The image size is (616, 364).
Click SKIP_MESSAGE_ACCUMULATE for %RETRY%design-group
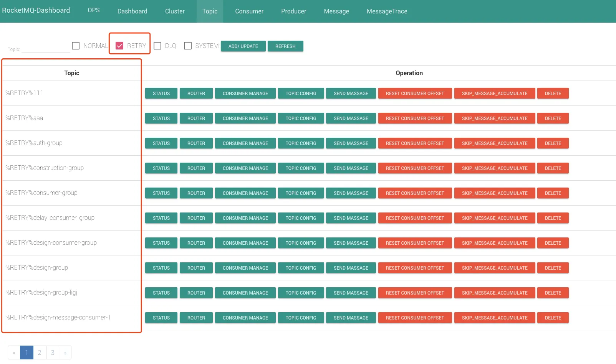494,268
